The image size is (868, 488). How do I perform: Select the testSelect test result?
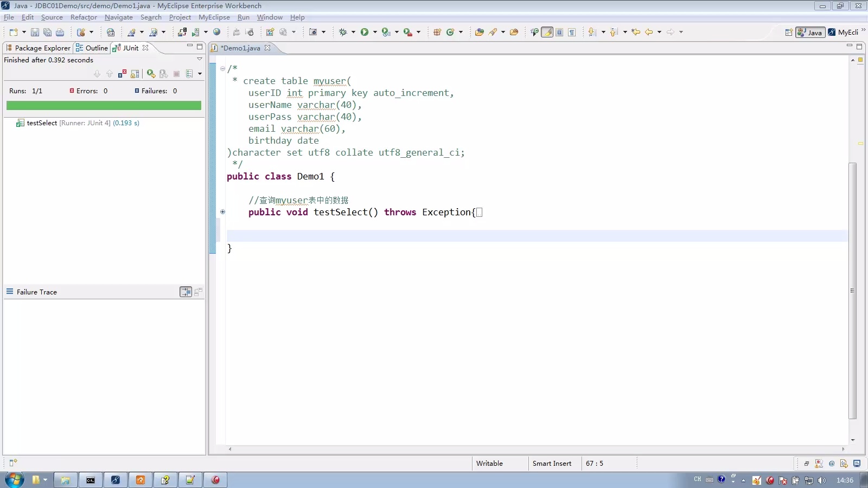point(42,123)
